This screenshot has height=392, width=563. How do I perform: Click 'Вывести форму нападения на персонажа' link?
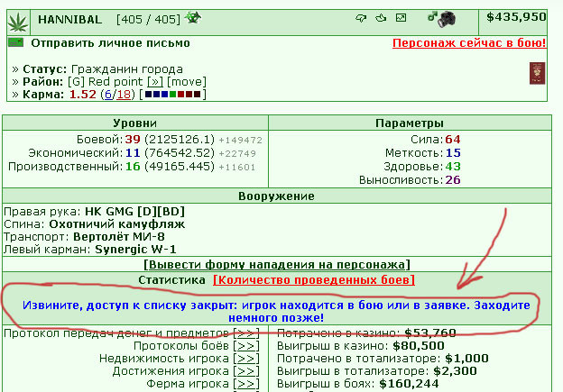(x=277, y=265)
